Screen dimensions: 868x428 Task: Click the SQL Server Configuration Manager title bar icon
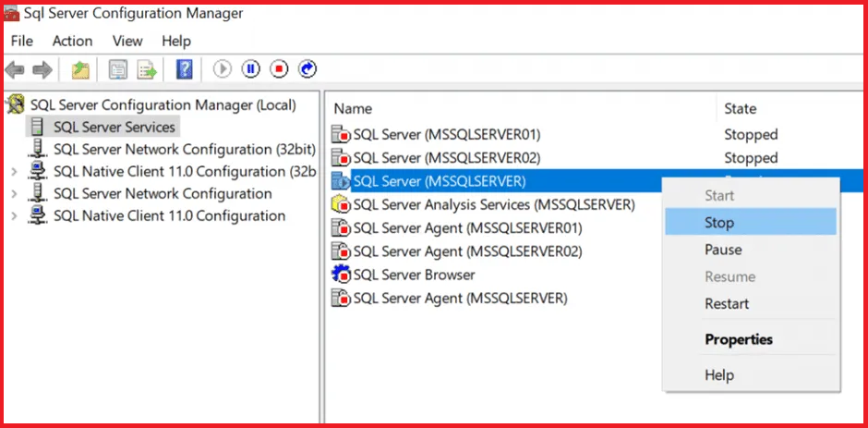click(x=12, y=14)
